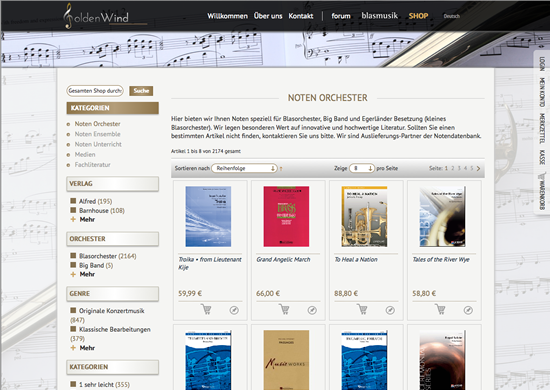The height and width of the screenshot is (390, 550).
Task: Open the To Heal a Nation cover thumbnail
Action: click(364, 216)
